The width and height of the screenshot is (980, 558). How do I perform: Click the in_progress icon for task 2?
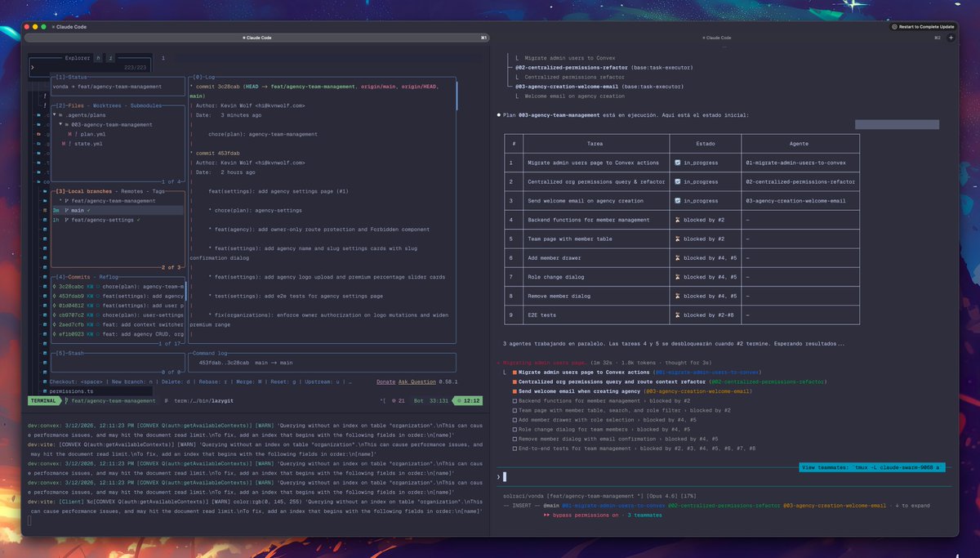click(678, 181)
